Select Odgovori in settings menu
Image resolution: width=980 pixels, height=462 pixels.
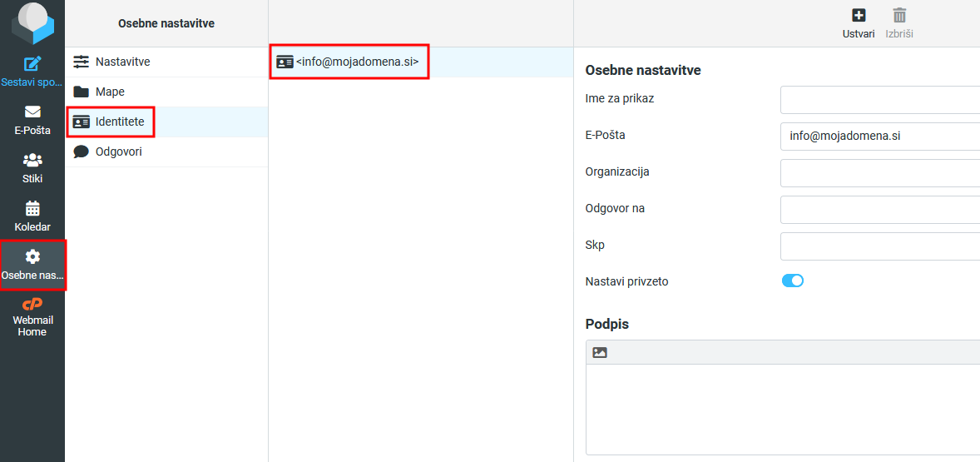point(118,152)
